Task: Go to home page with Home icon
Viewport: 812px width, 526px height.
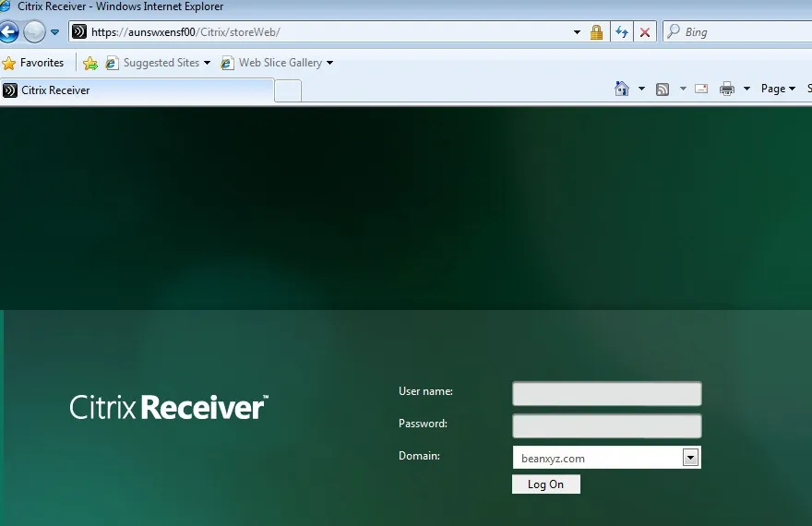Action: pos(621,89)
